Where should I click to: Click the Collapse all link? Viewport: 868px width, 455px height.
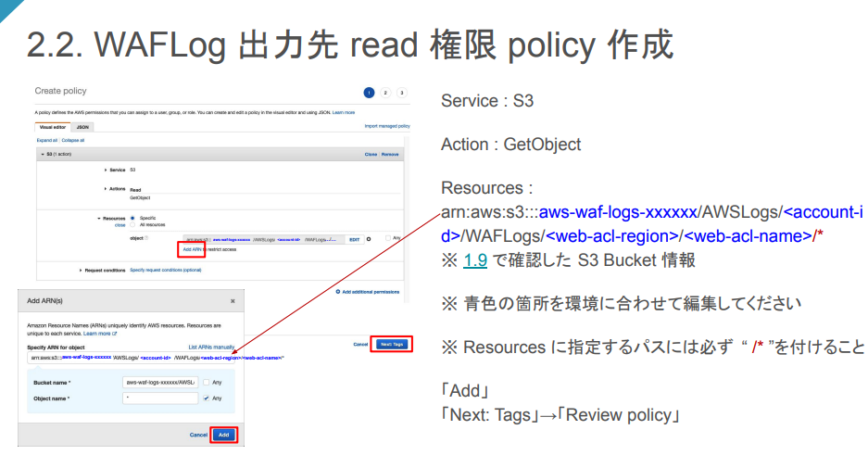click(x=73, y=140)
